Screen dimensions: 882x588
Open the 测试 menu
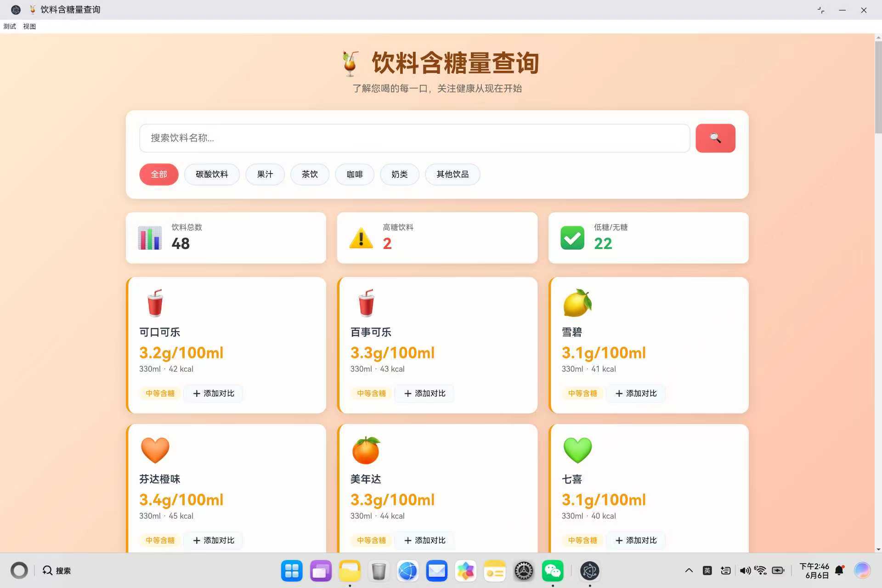(x=10, y=27)
